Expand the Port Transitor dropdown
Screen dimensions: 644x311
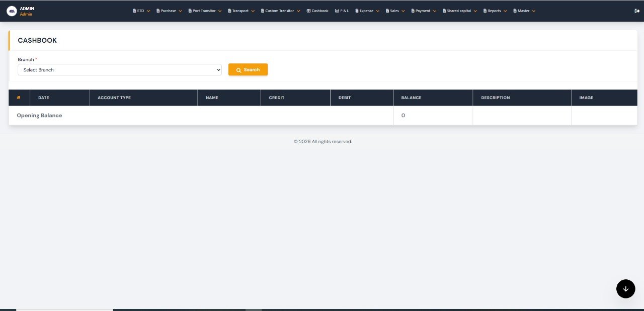pyautogui.click(x=219, y=11)
